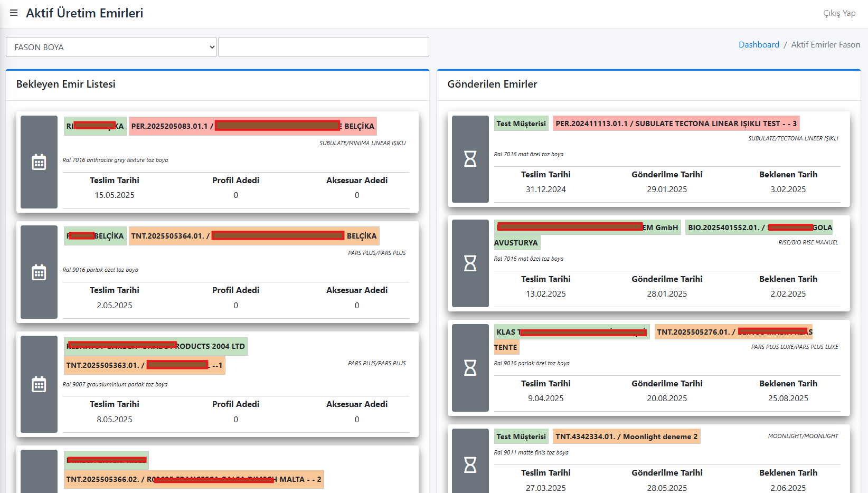868x493 pixels.
Task: Select the BIO.2025401552.01 order tag
Action: point(759,227)
